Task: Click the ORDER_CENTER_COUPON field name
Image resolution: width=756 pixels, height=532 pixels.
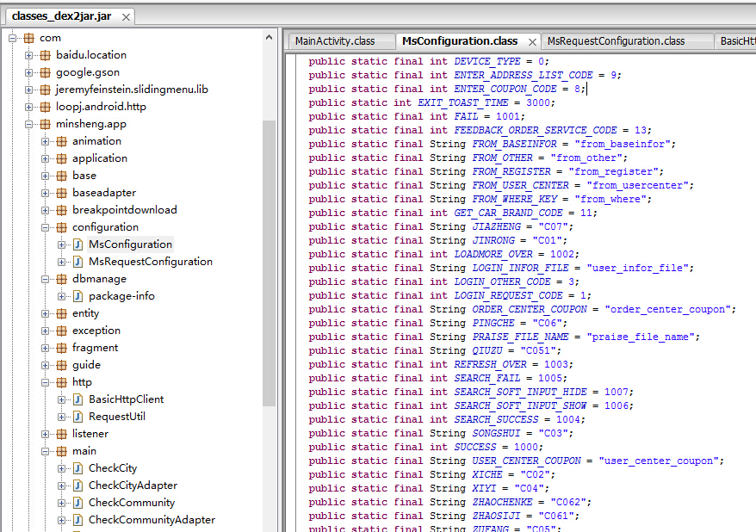Action: (x=530, y=309)
